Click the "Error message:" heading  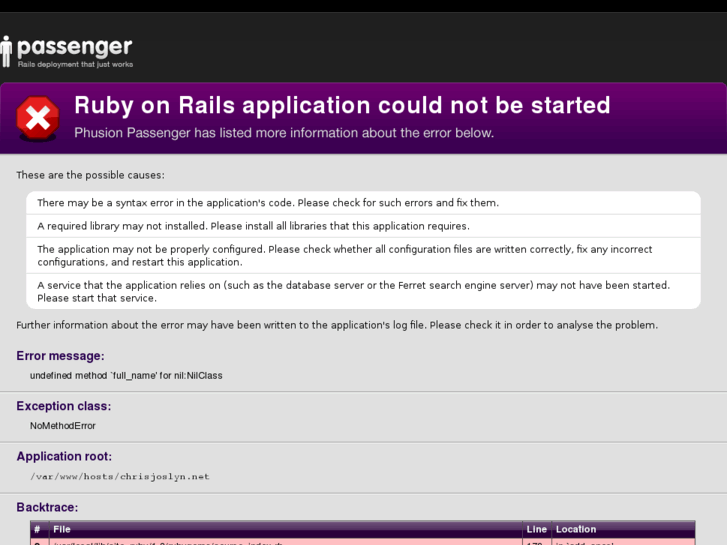(x=60, y=356)
